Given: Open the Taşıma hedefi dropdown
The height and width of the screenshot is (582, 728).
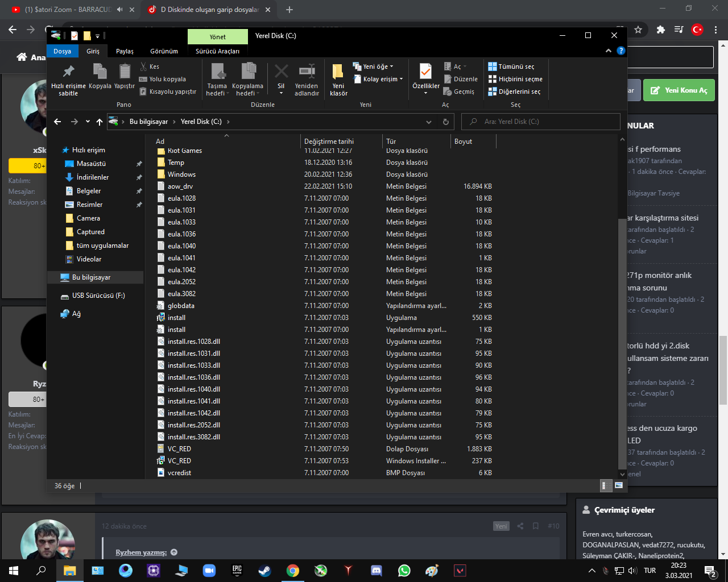Looking at the screenshot, I should (217, 80).
